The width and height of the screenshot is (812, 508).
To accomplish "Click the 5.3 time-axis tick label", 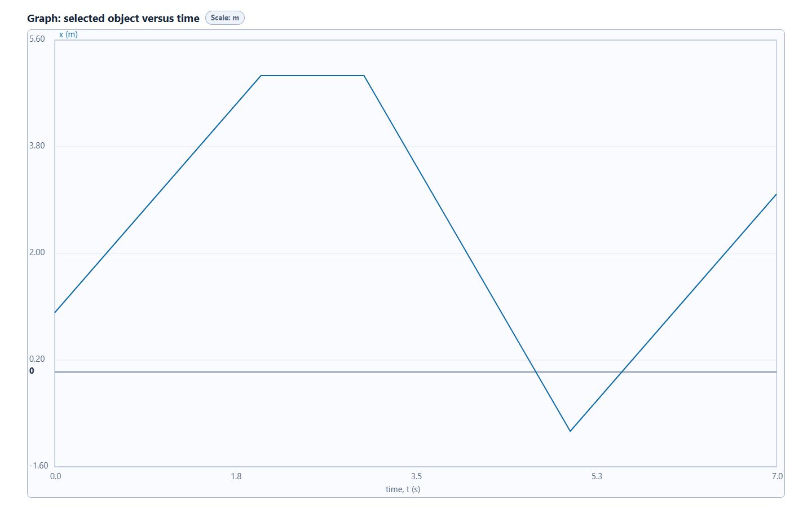I will tap(597, 476).
